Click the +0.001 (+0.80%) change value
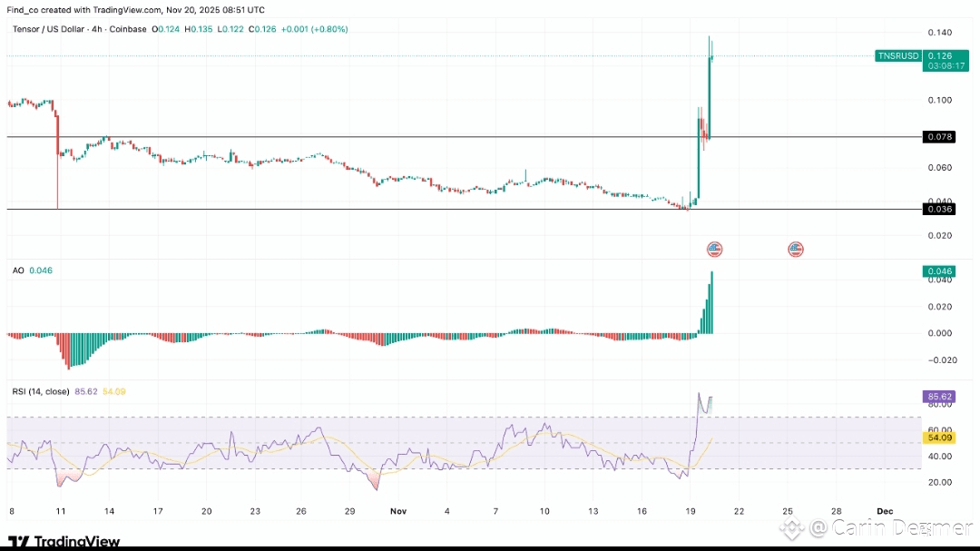The width and height of the screenshot is (980, 551). (314, 29)
